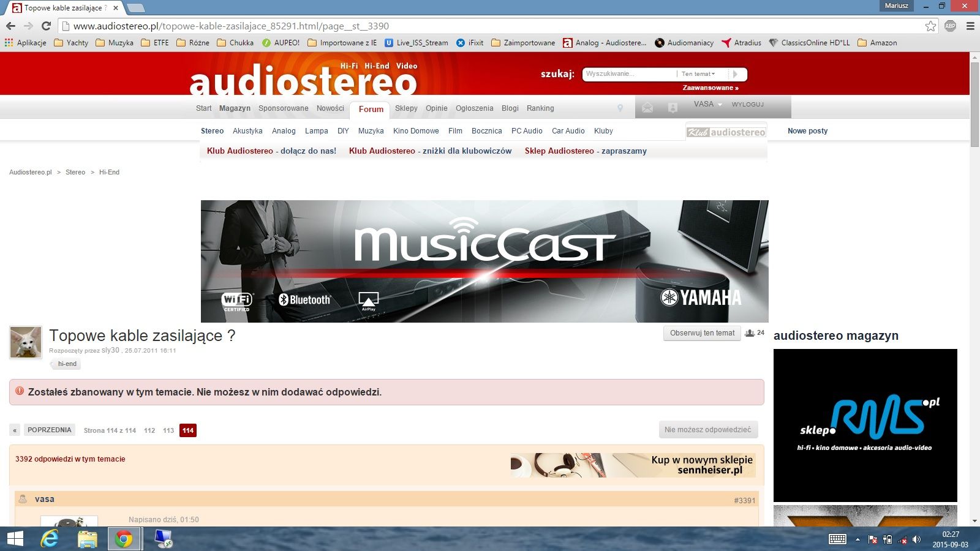Open the Yachty bookmarks folder
This screenshot has height=551, width=980.
71,43
